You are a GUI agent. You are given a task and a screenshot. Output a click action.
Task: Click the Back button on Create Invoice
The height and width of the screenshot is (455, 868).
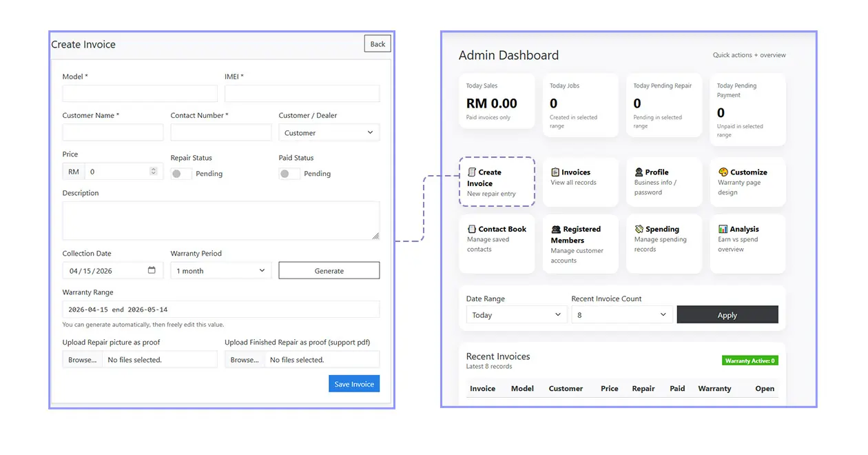coord(377,43)
